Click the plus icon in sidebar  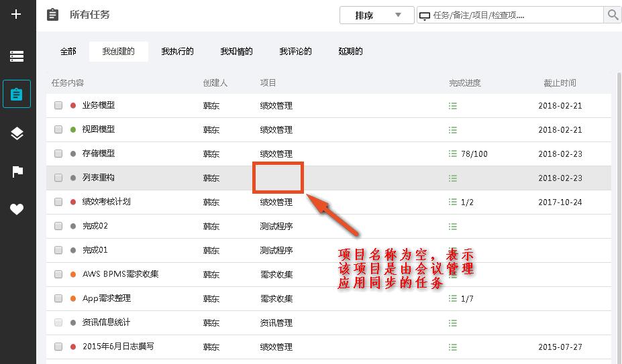(x=16, y=14)
